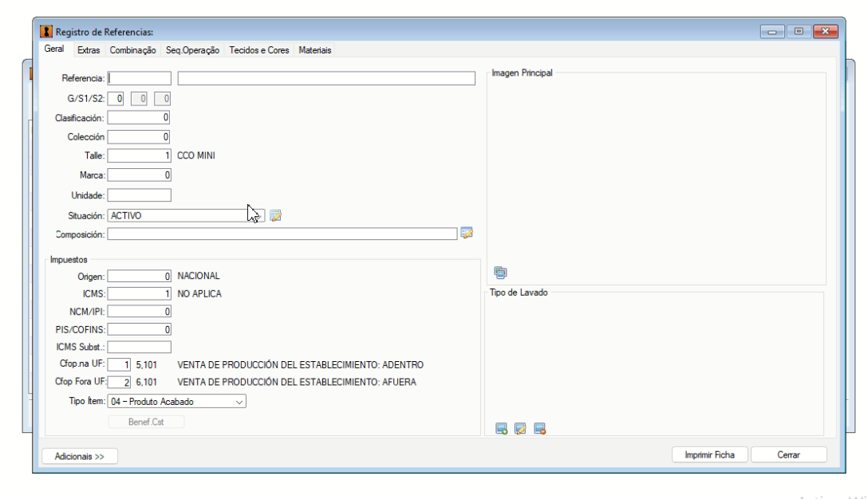Select the NCM/IPI input field

coord(140,312)
